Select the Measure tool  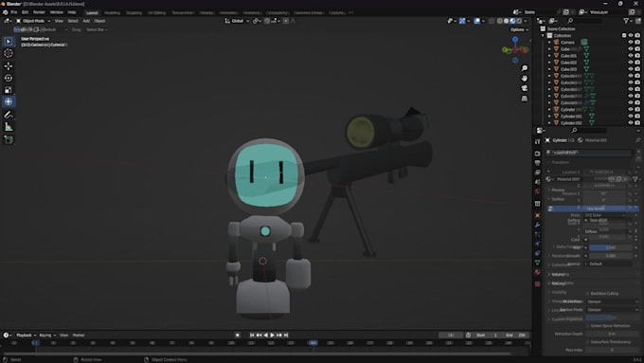coord(9,127)
